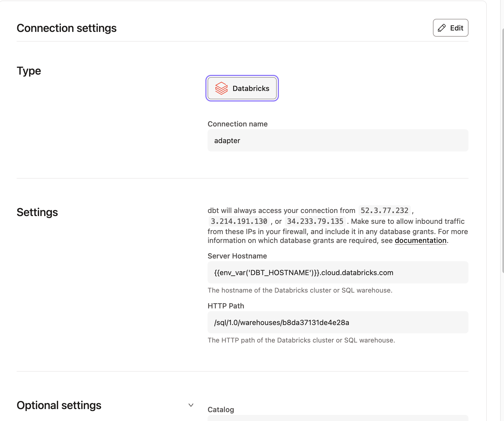Click the Databricks logo icon

pos(221,88)
